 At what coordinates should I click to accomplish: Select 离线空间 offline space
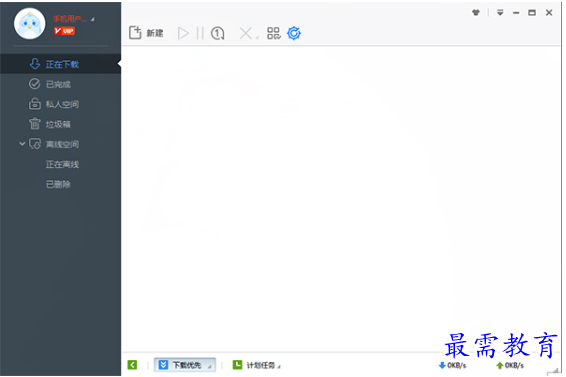[x=61, y=144]
